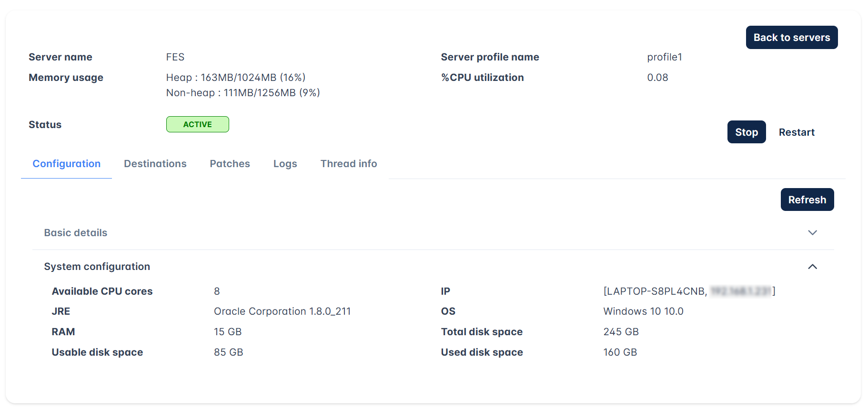Select the Logs tab
868x409 pixels.
tap(285, 164)
